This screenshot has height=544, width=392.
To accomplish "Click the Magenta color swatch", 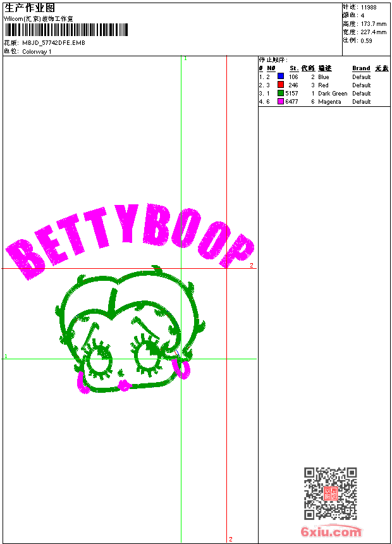I will (x=281, y=101).
